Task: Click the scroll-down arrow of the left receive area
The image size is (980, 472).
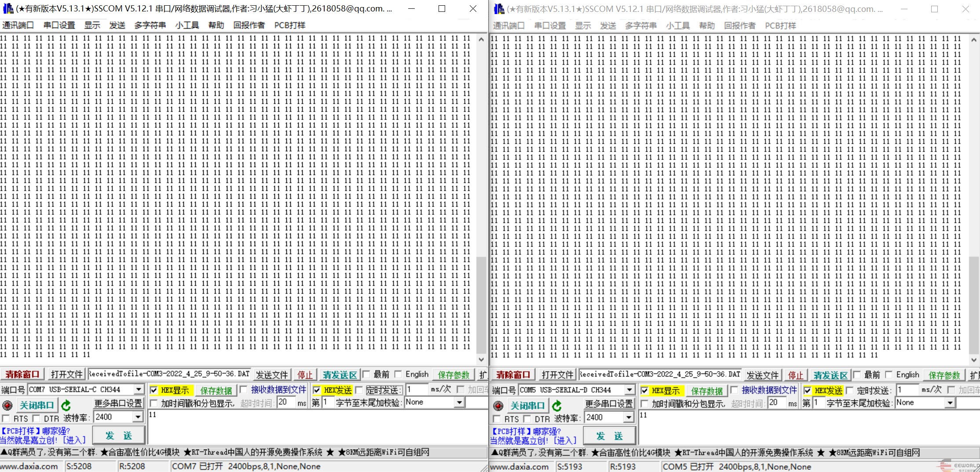Action: point(481,359)
